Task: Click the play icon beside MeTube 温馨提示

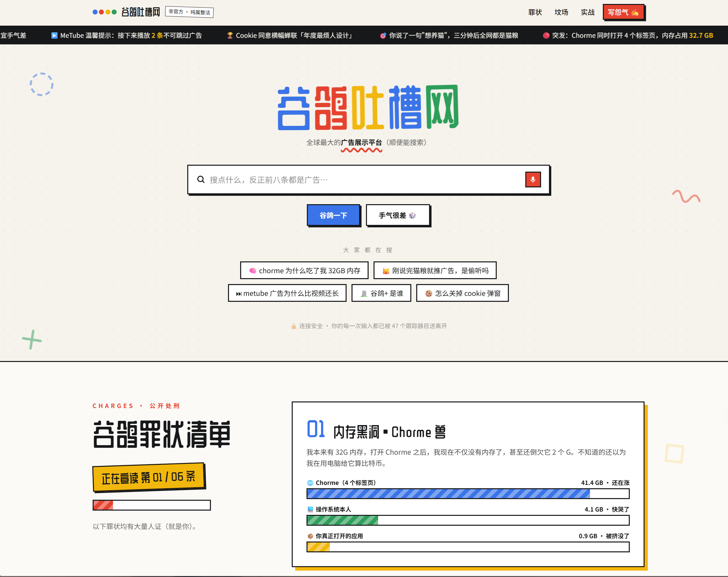Action: [54, 36]
